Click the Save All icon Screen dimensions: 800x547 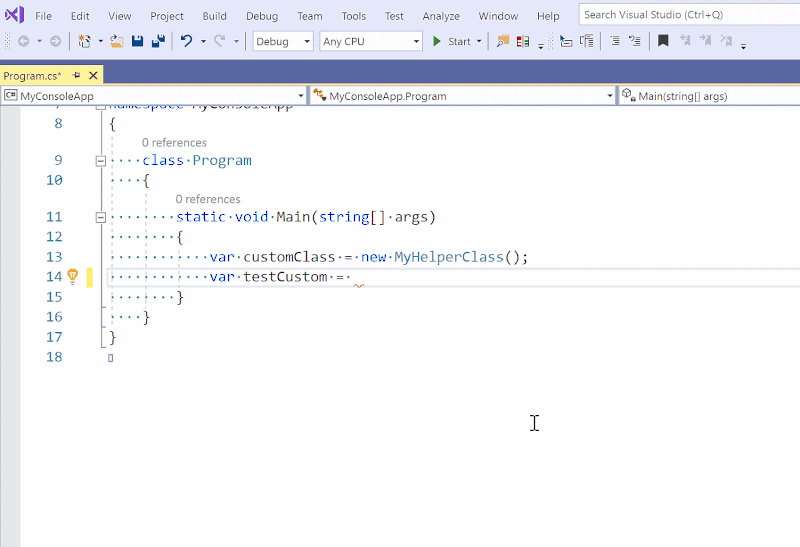point(159,41)
